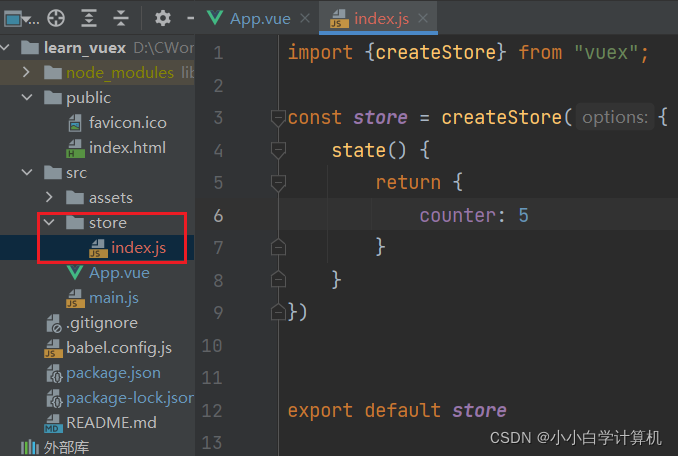Open babel.config.js file

(119, 348)
